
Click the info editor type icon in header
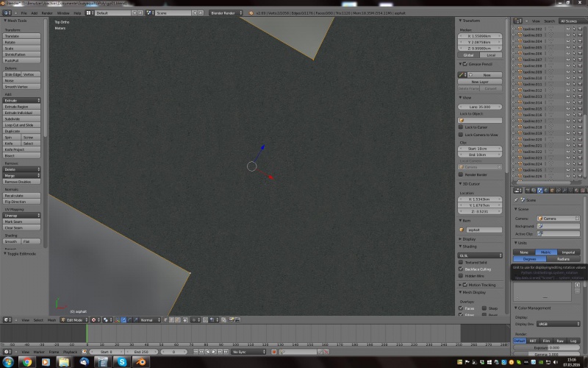pos(7,13)
